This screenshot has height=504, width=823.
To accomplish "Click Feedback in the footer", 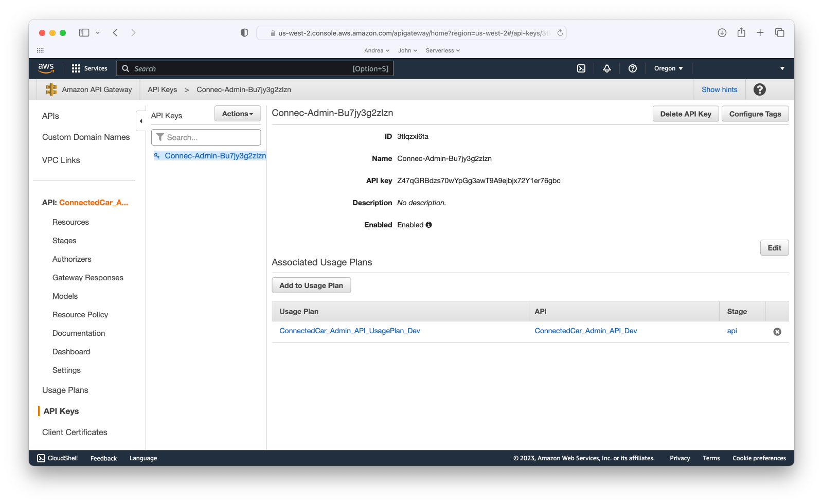I will pyautogui.click(x=103, y=458).
